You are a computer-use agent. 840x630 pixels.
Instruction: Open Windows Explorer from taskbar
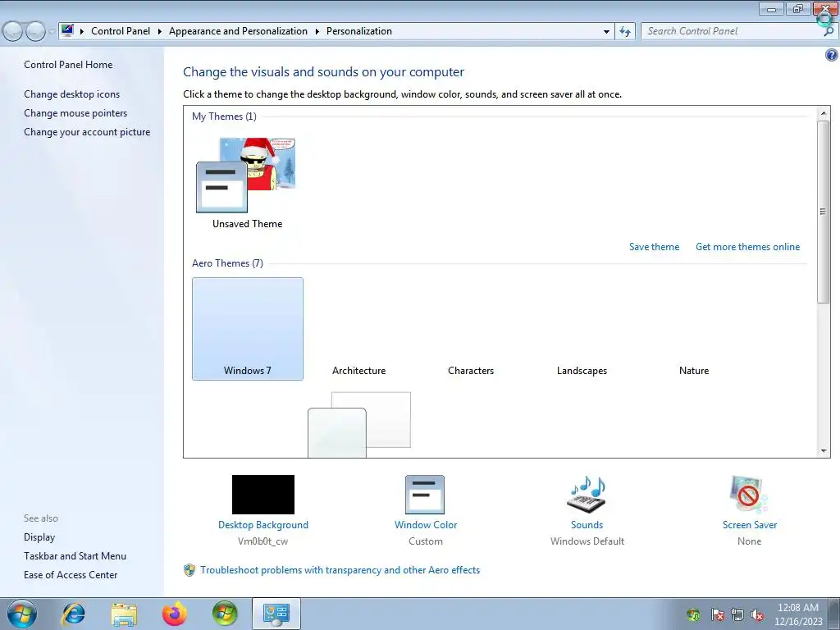click(124, 614)
